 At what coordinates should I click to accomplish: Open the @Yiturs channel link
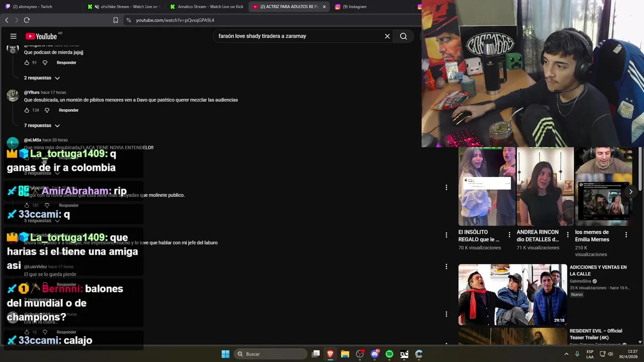[32, 93]
